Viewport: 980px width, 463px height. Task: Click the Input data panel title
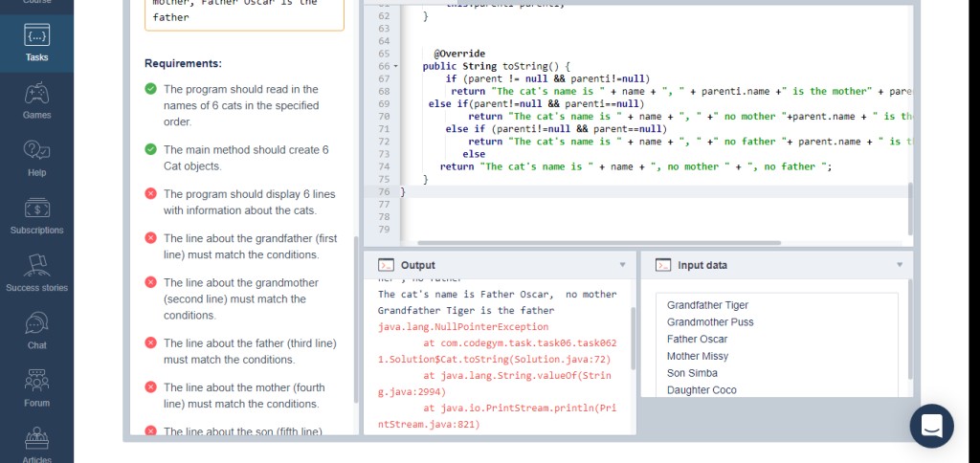(702, 265)
